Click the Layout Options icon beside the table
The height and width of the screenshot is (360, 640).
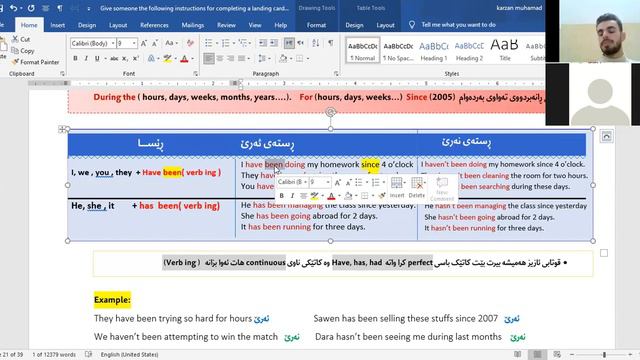click(x=607, y=136)
